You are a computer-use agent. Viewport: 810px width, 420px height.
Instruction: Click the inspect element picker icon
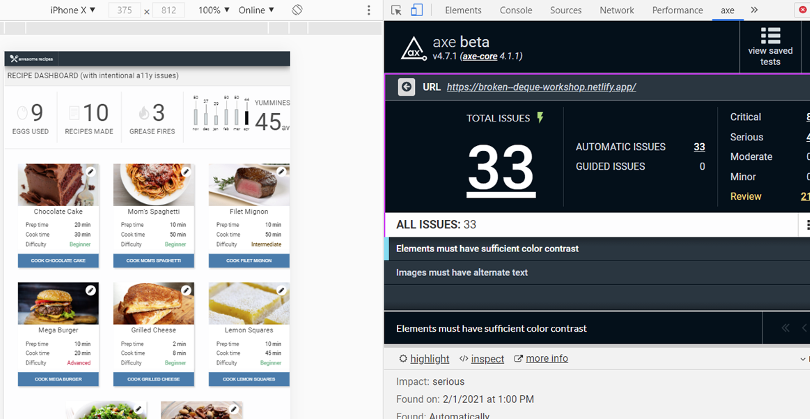397,10
